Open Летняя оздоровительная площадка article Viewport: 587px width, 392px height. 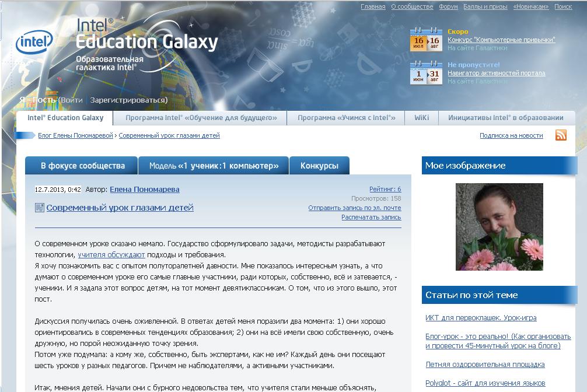tap(485, 365)
